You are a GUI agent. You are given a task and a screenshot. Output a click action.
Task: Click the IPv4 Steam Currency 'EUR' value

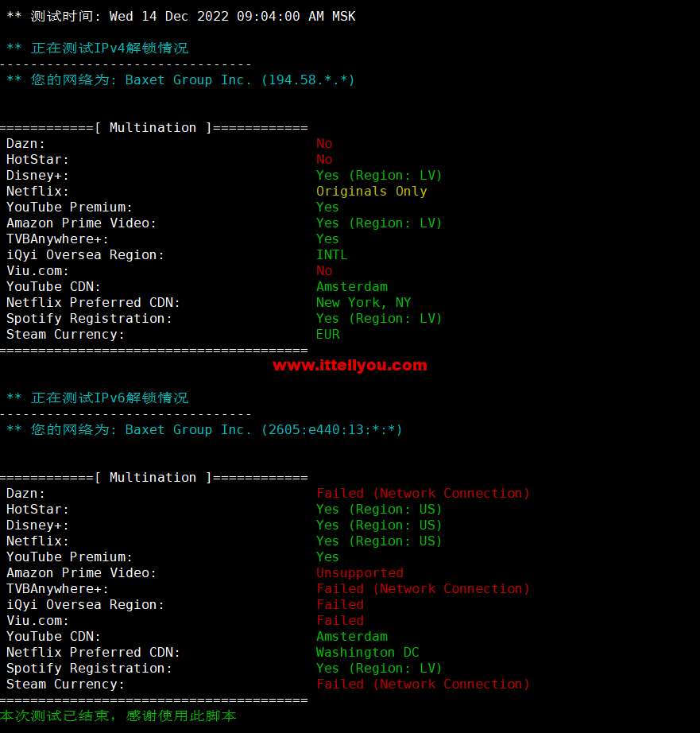328,334
